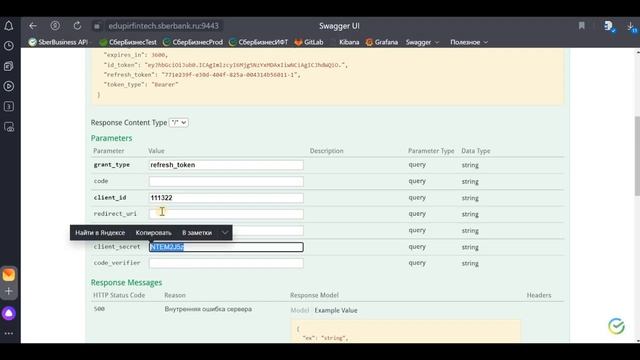The image size is (640, 360).
Task: Open the СберБизнесProd bookmark
Action: click(193, 42)
